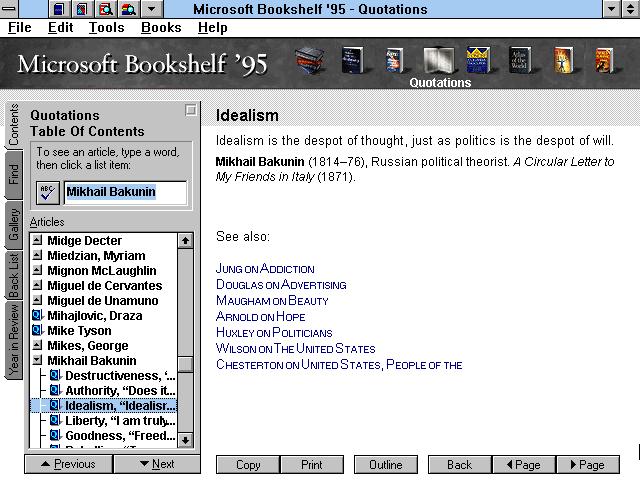The width and height of the screenshot is (640, 480).
Task: Click the Outline button
Action: (x=386, y=465)
